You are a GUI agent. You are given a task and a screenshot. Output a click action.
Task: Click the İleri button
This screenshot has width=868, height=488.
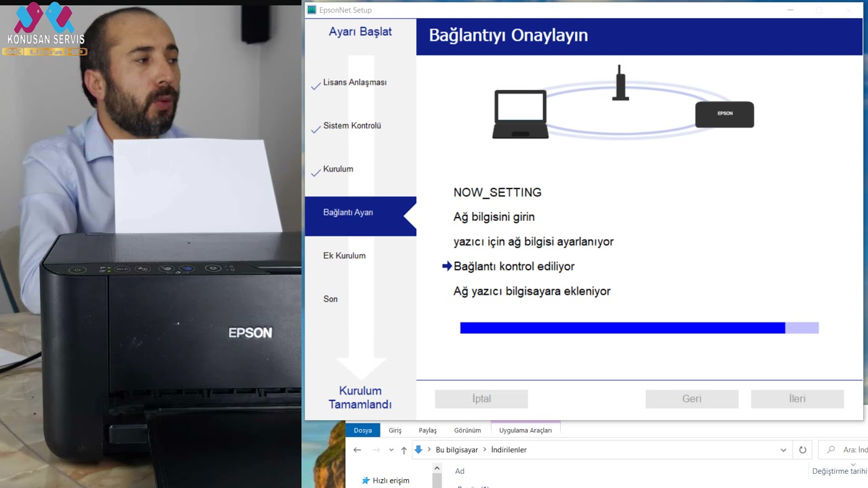[797, 399]
